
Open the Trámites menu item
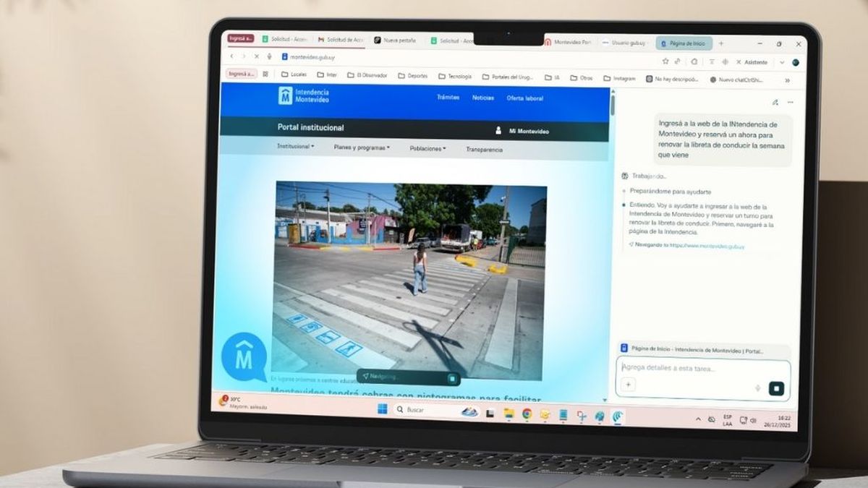(448, 98)
